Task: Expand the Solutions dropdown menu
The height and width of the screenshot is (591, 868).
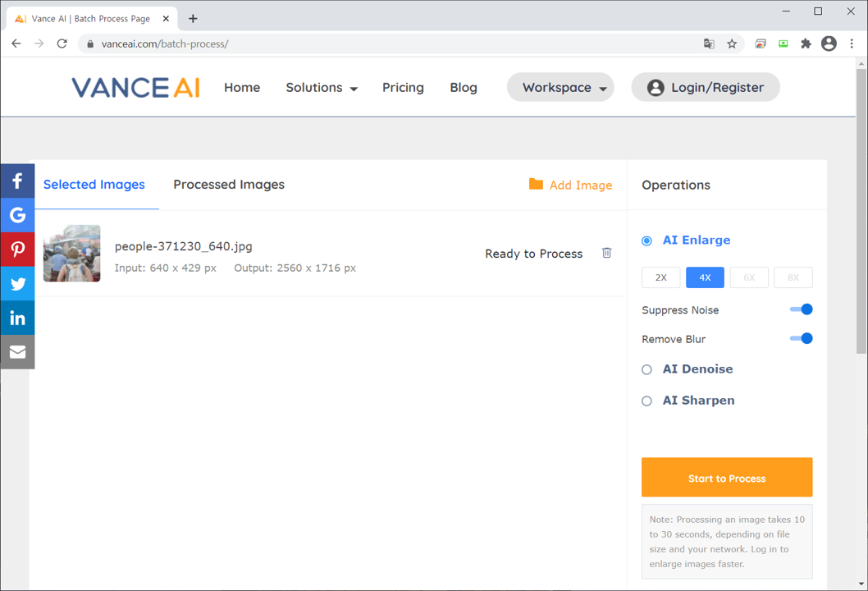Action: (322, 88)
